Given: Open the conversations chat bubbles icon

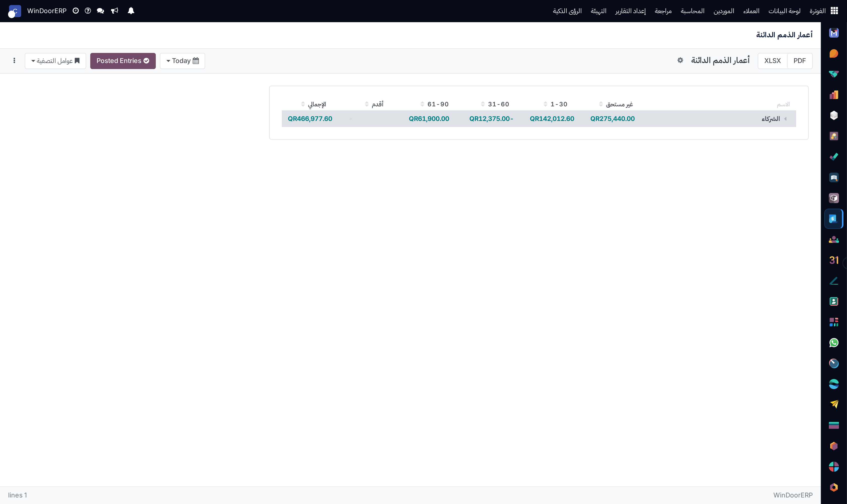Looking at the screenshot, I should 100,11.
